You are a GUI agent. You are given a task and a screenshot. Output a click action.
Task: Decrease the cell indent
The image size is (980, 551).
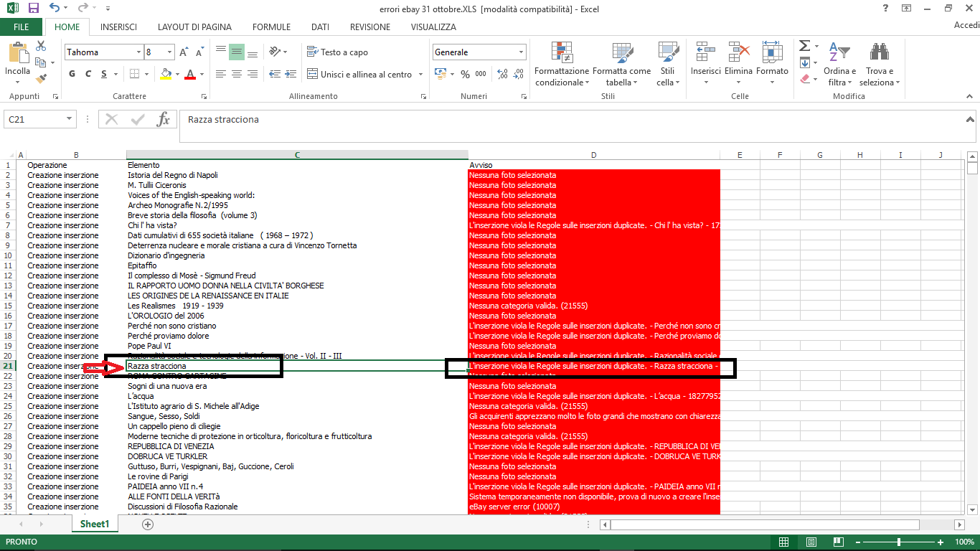(x=274, y=74)
